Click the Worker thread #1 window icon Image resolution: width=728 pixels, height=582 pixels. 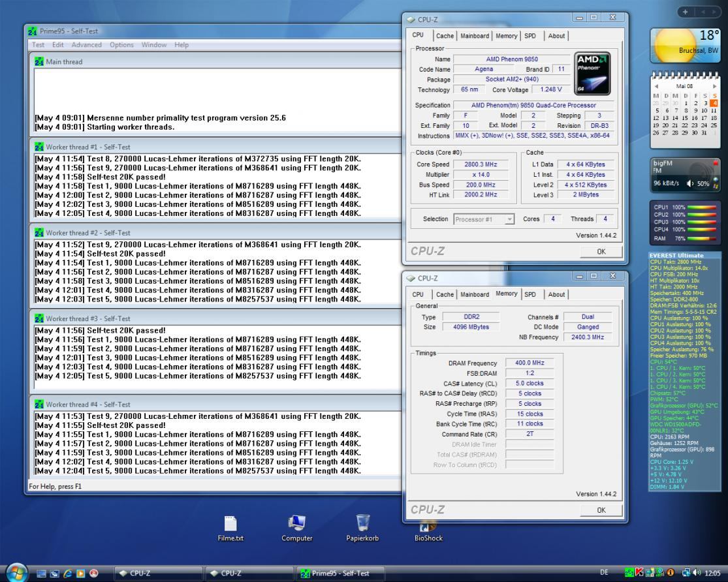[x=39, y=147]
